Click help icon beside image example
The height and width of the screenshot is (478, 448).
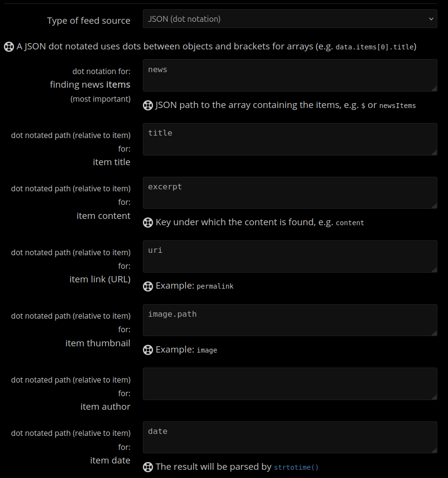point(148,350)
